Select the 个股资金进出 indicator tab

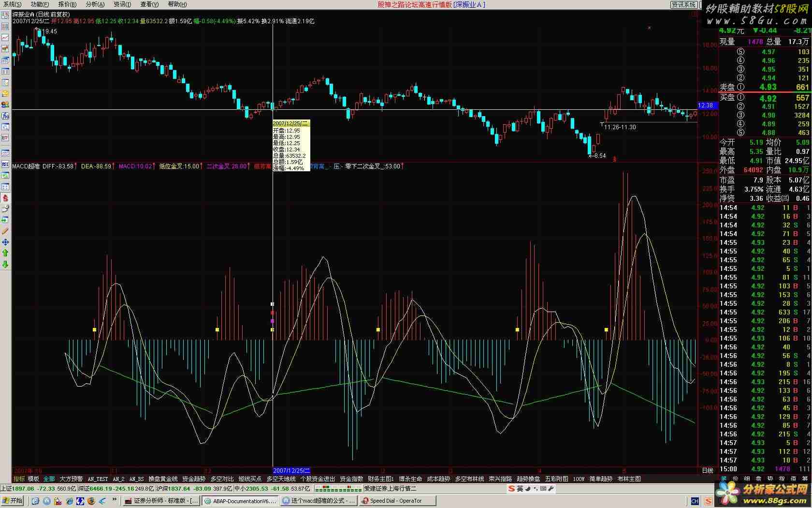click(x=318, y=479)
